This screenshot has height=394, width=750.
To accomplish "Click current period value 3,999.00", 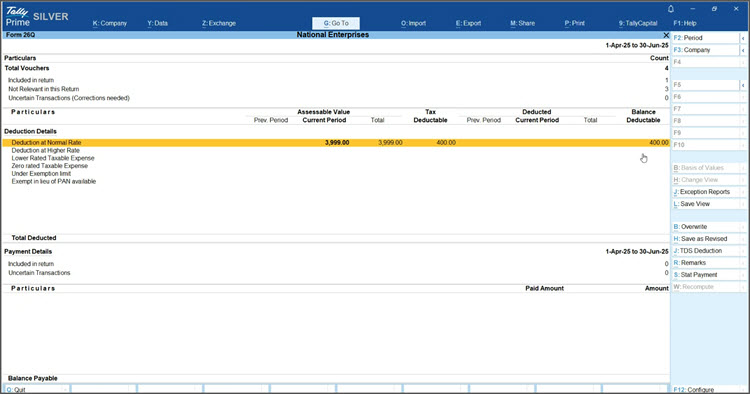I will (x=337, y=142).
